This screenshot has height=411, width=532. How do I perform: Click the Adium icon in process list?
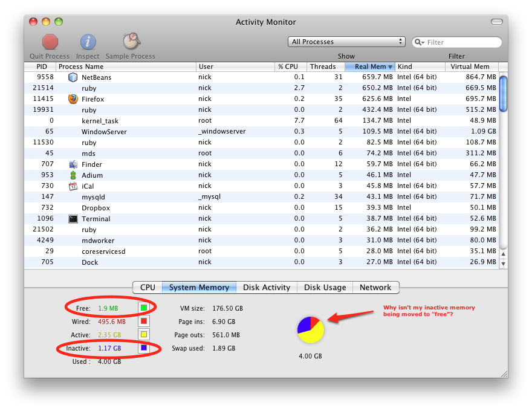pos(73,175)
